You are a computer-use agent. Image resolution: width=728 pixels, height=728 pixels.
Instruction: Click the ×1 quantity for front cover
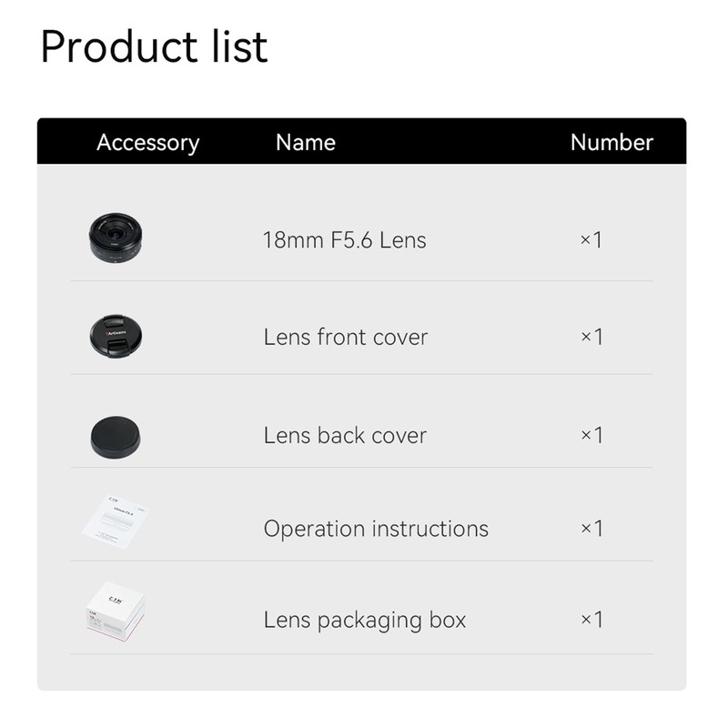point(591,337)
